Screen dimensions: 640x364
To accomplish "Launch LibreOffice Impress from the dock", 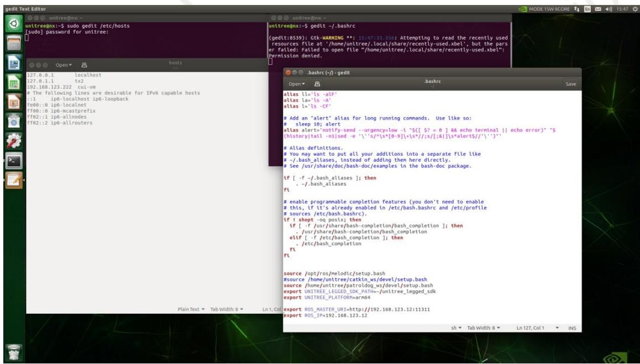I will pyautogui.click(x=13, y=102).
